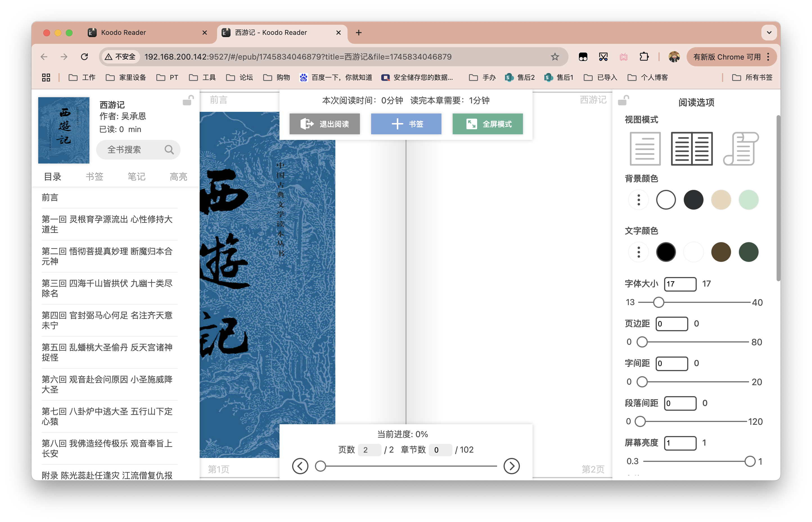Click the 全书搜索 search box
This screenshot has width=812, height=522.
click(x=138, y=149)
